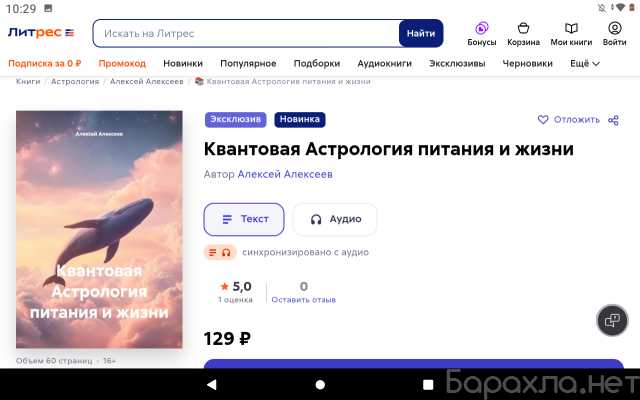Open the floating chat support icon
Viewport: 640px width, 400px height.
coord(612,320)
